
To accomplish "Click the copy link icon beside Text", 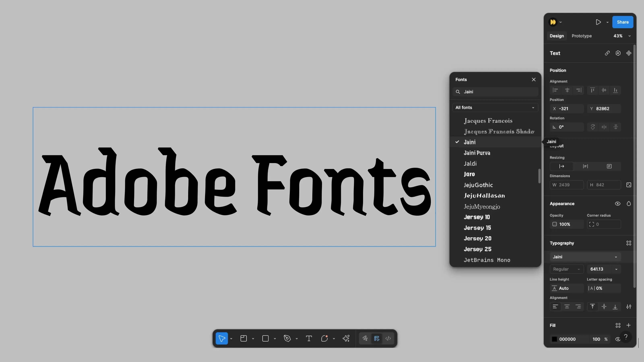I will (x=607, y=53).
